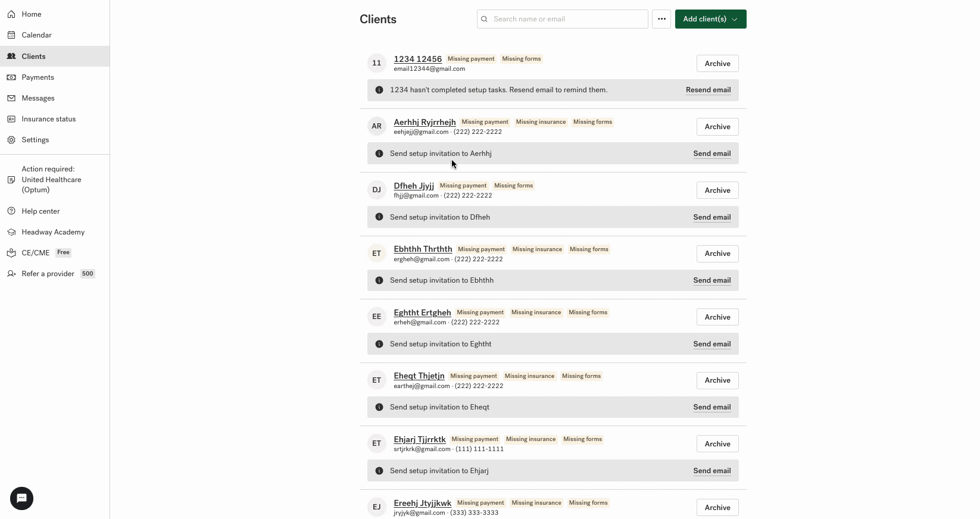The height and width of the screenshot is (519, 980).
Task: Click the Home house icon in sidebar
Action: (x=11, y=14)
